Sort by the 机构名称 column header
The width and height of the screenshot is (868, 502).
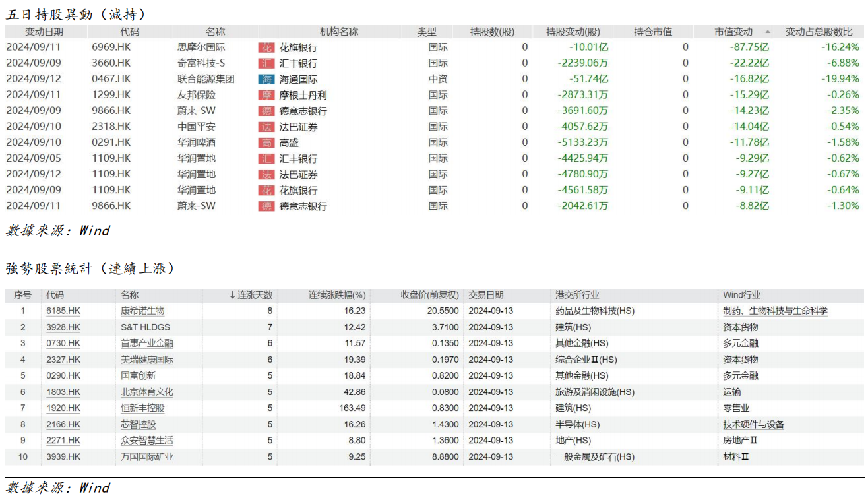pos(339,32)
